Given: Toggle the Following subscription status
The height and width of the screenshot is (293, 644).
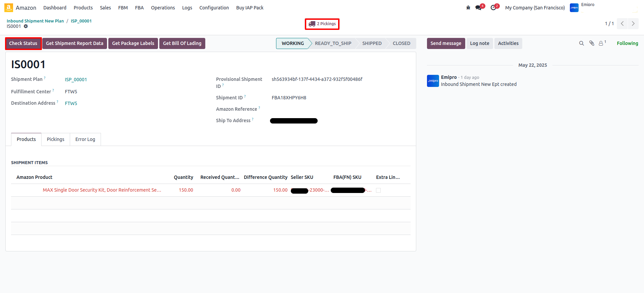Looking at the screenshot, I should coord(627,43).
